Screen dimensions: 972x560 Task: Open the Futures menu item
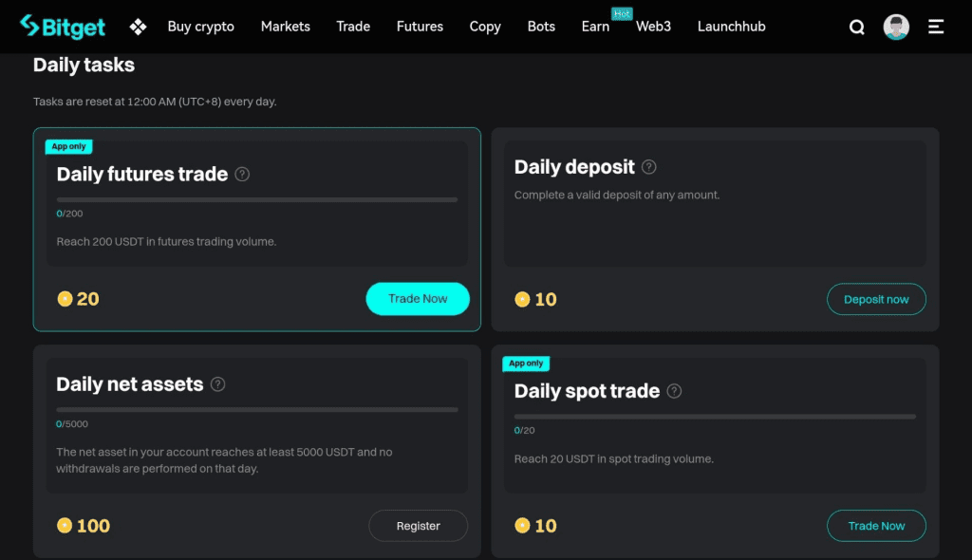coord(420,27)
